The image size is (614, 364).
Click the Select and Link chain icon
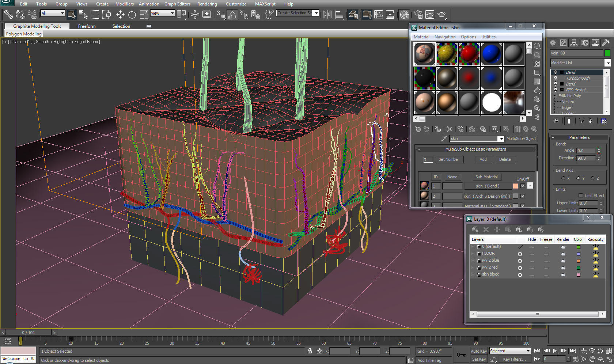8,15
